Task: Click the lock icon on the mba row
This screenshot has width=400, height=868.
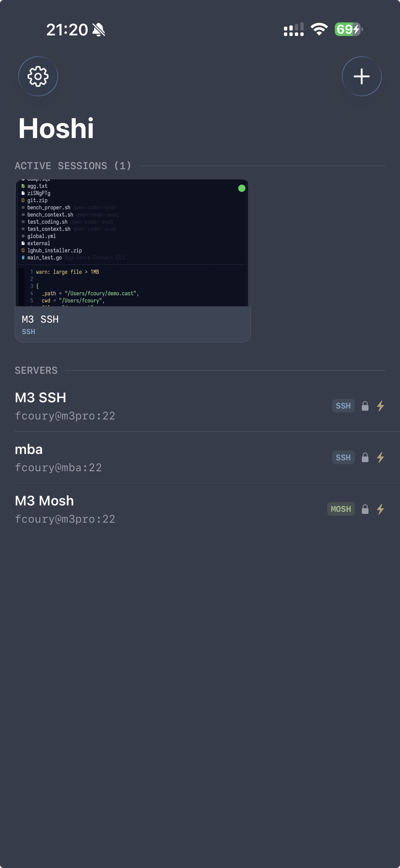Action: pyautogui.click(x=365, y=458)
